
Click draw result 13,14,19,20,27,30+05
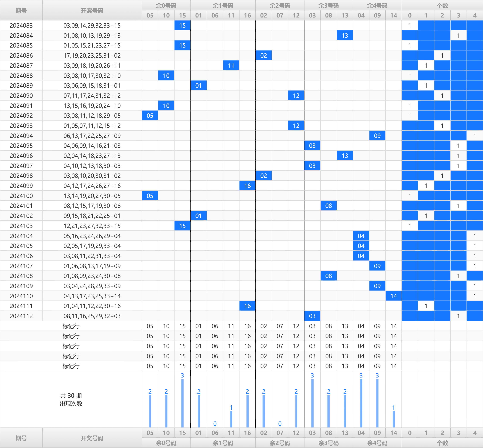[92, 196]
